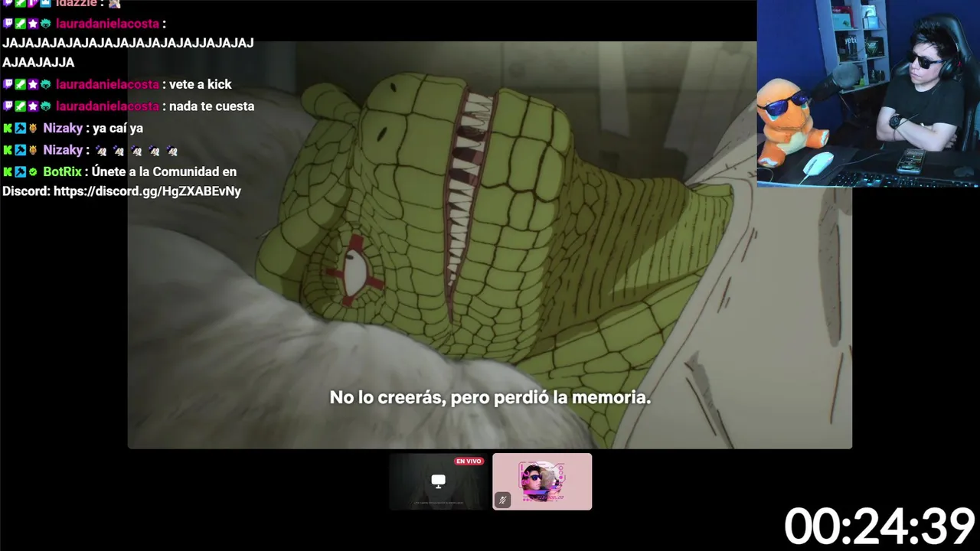This screenshot has height=551, width=980.
Task: Click the BotRix username in chat
Action: 62,172
